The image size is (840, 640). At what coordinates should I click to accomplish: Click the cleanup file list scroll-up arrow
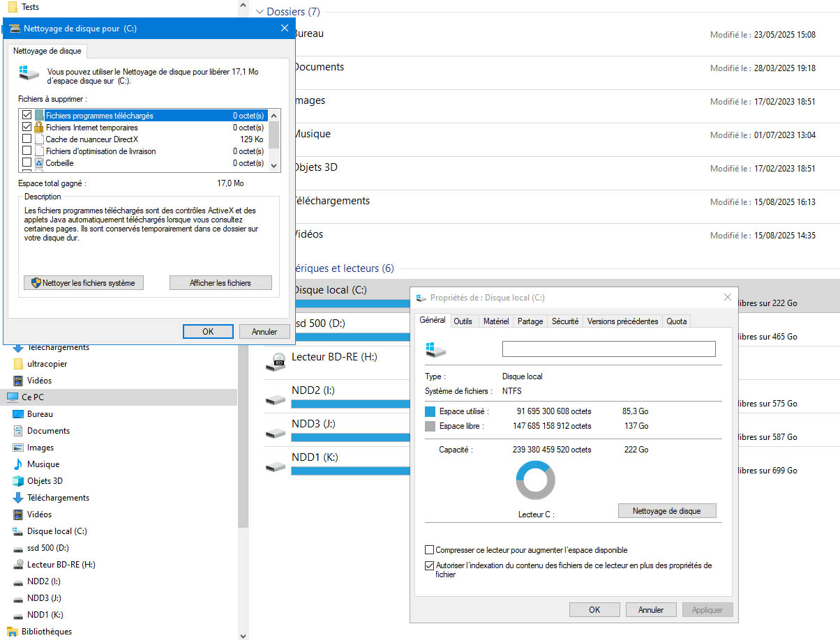tap(274, 116)
